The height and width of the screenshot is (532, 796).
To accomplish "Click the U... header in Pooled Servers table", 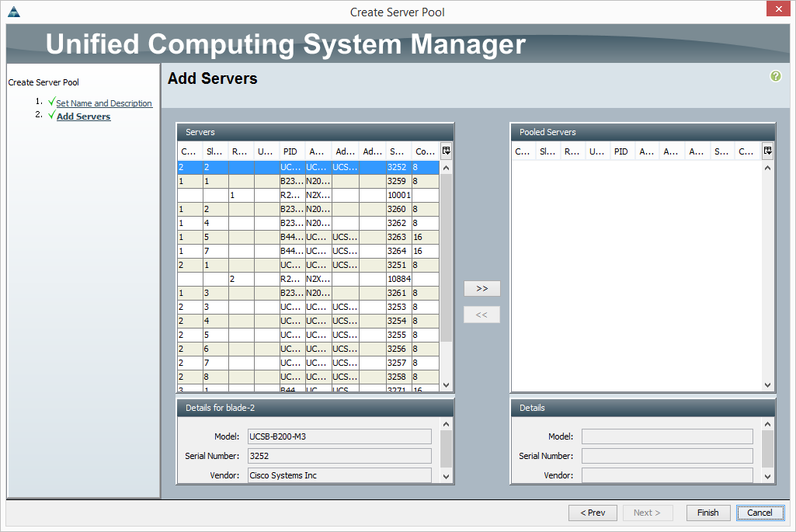I will point(597,151).
